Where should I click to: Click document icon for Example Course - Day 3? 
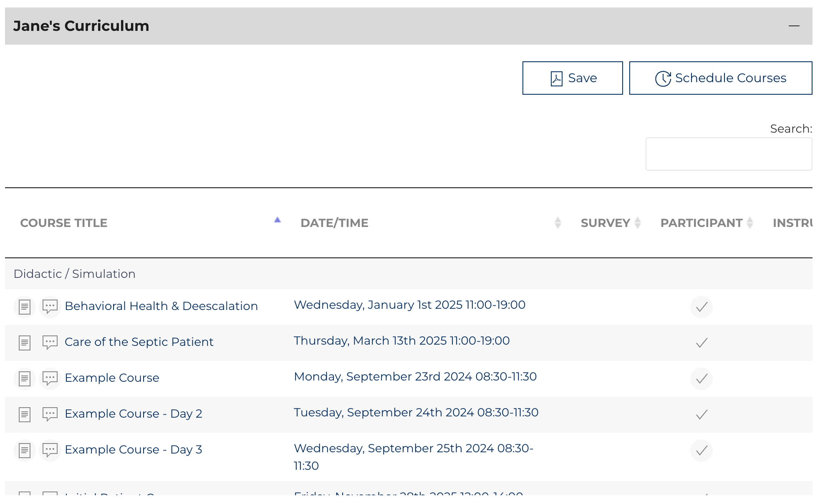[x=25, y=451]
